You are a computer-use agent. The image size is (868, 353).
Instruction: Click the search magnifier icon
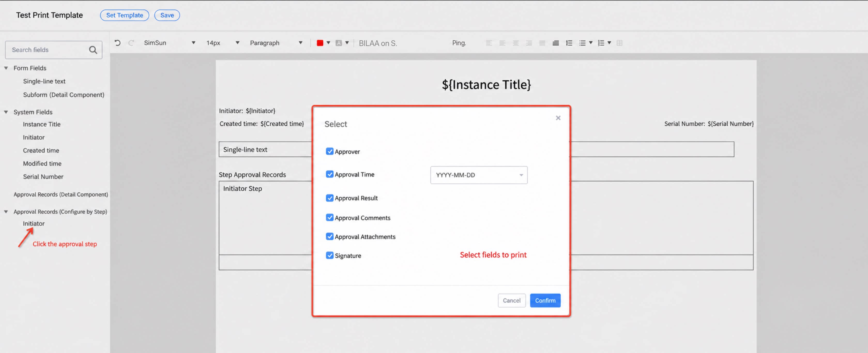(93, 50)
